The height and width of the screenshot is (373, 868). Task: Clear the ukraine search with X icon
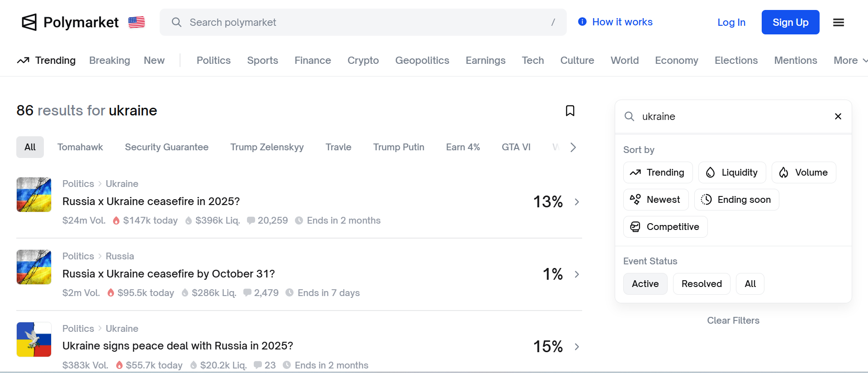pos(838,116)
